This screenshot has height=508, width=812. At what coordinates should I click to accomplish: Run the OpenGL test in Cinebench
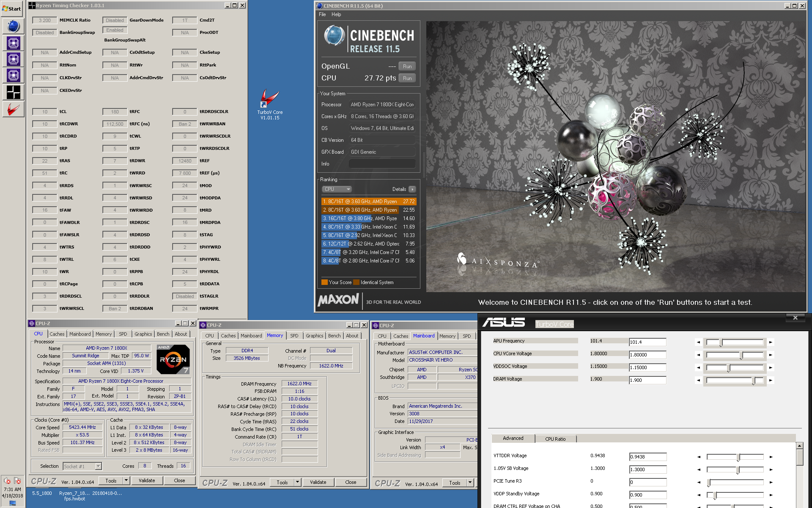click(x=407, y=66)
